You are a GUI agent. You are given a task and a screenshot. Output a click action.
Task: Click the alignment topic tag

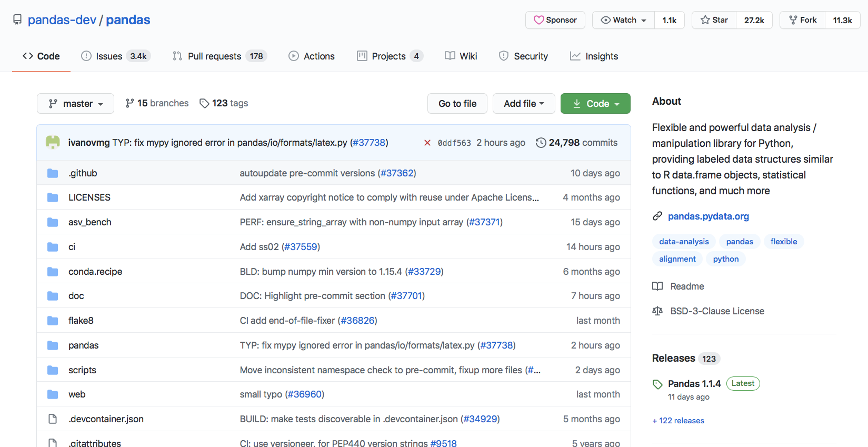[677, 259]
